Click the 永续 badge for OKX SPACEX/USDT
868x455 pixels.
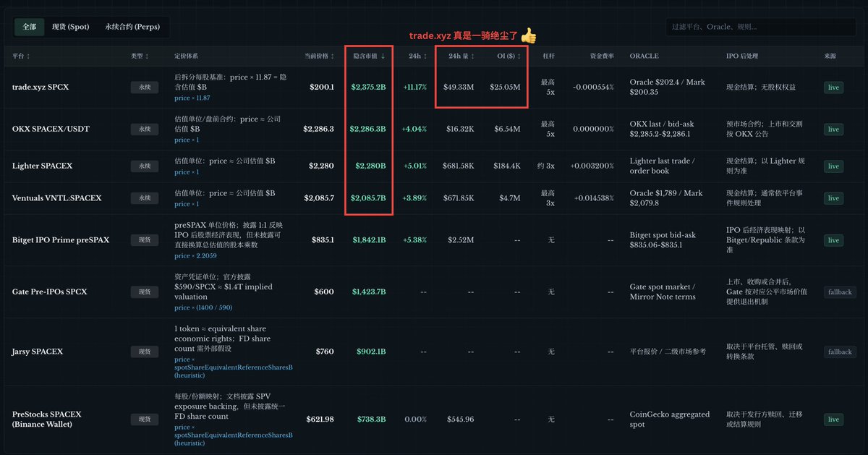pos(145,129)
